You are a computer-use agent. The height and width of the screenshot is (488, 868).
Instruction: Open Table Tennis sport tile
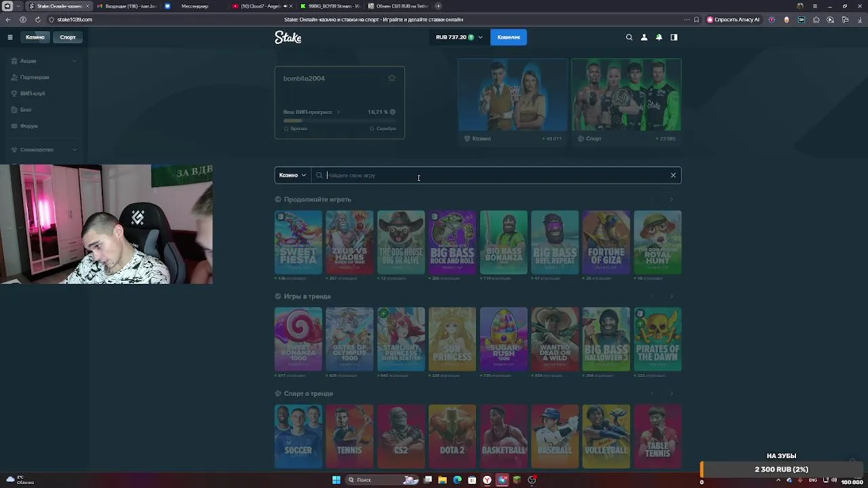(658, 436)
